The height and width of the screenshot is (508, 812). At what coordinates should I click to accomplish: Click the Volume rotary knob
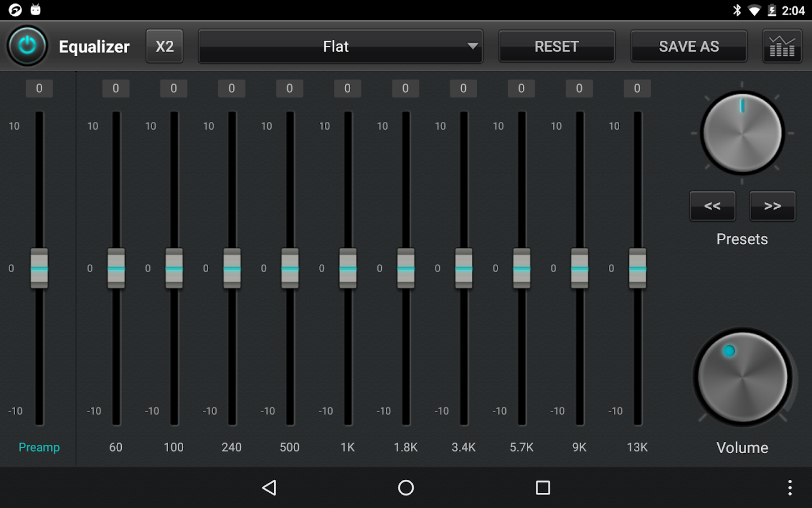[742, 377]
